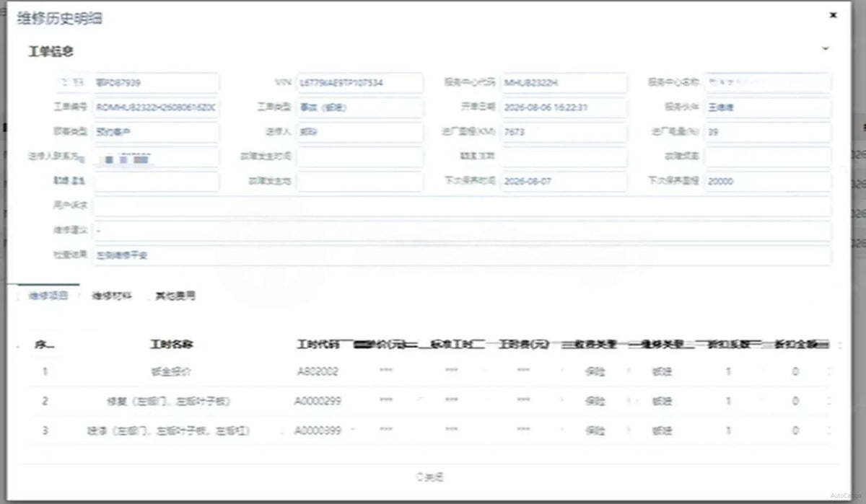This screenshot has width=866, height=504.
Task: Click the service center code field MHUB2322H
Action: [564, 82]
